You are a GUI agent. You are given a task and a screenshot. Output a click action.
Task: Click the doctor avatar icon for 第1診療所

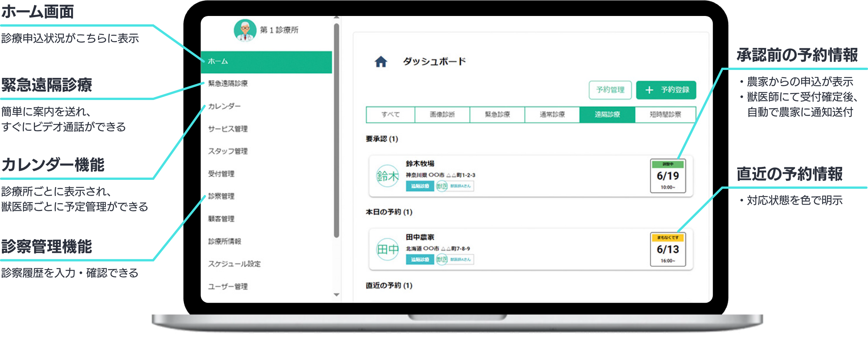pos(245,30)
